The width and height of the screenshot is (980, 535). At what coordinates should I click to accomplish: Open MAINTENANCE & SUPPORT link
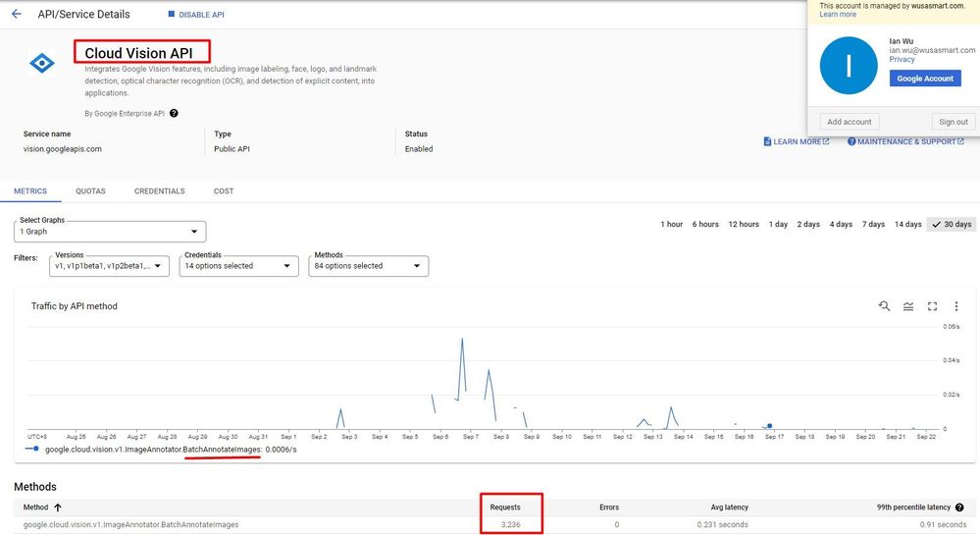pos(905,141)
